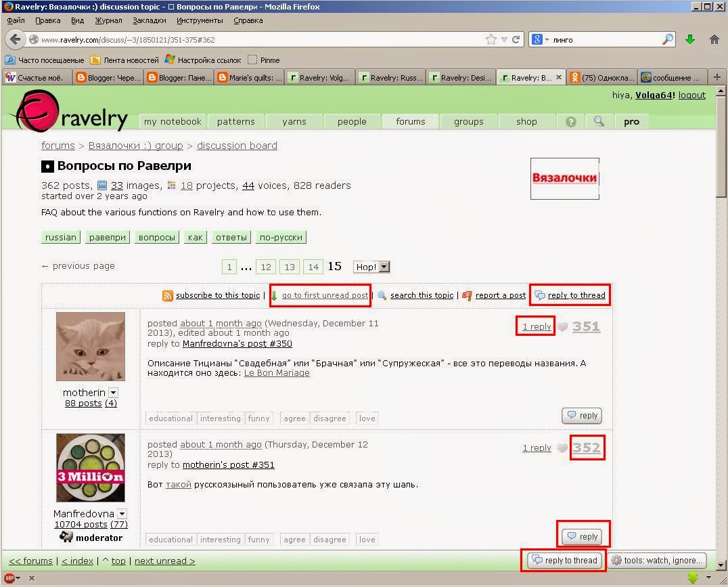Click the search magnifier in the search box
728x587 pixels.
pyautogui.click(x=668, y=39)
